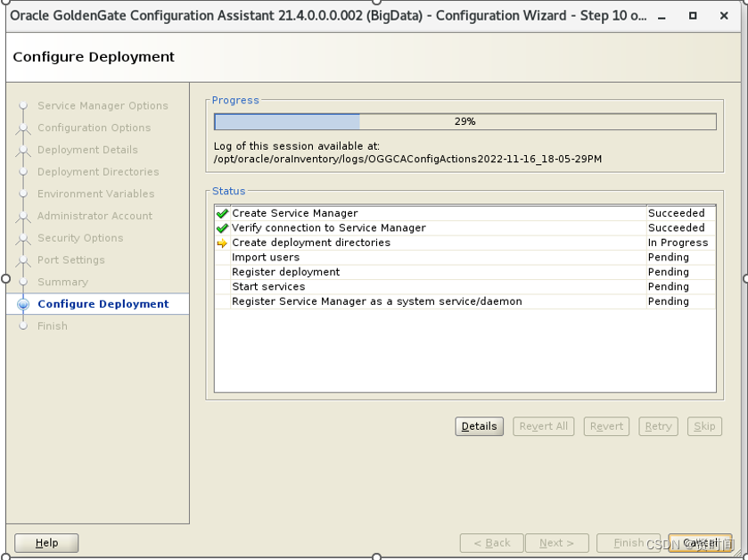The width and height of the screenshot is (748, 560).
Task: Select the Import users row
Action: 465,258
